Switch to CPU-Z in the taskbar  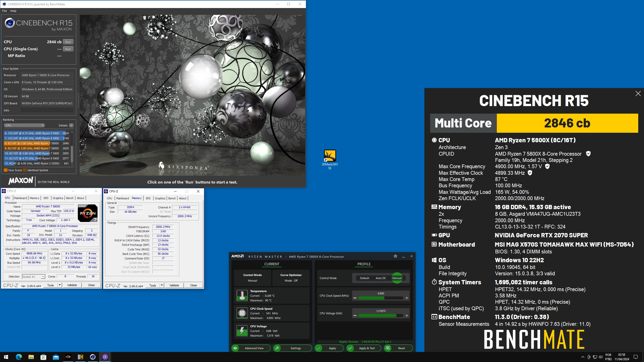(105, 357)
